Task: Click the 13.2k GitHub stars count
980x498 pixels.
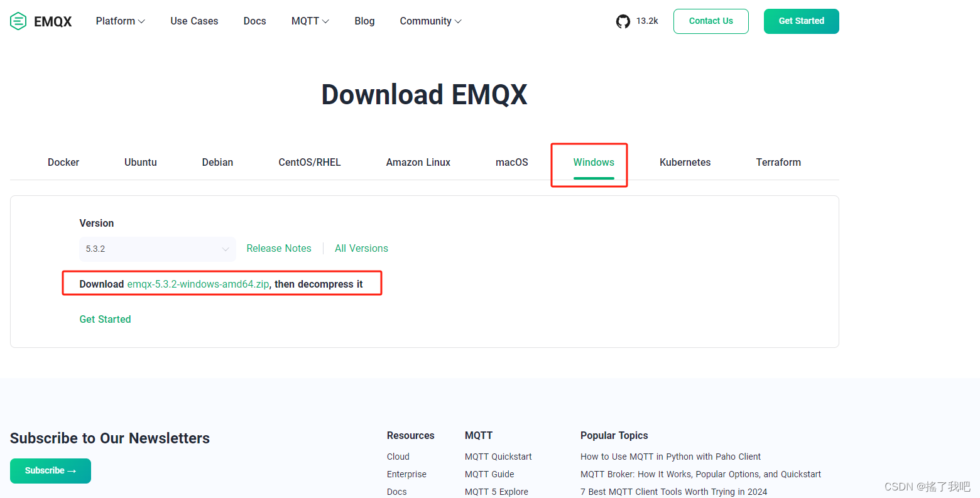Action: click(x=647, y=21)
